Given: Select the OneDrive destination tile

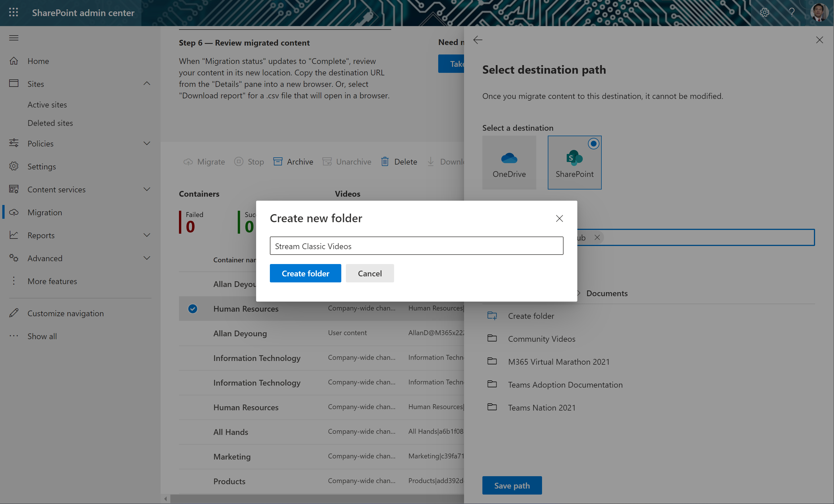Looking at the screenshot, I should pos(509,162).
